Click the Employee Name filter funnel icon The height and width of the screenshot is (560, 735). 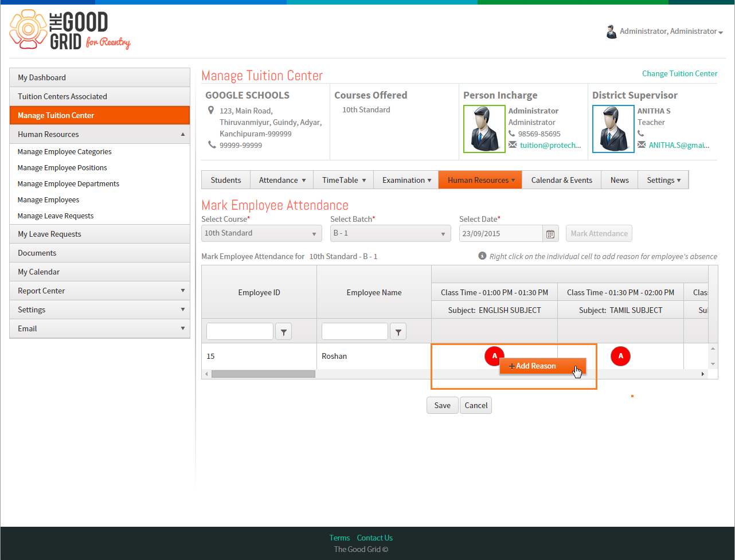(398, 331)
